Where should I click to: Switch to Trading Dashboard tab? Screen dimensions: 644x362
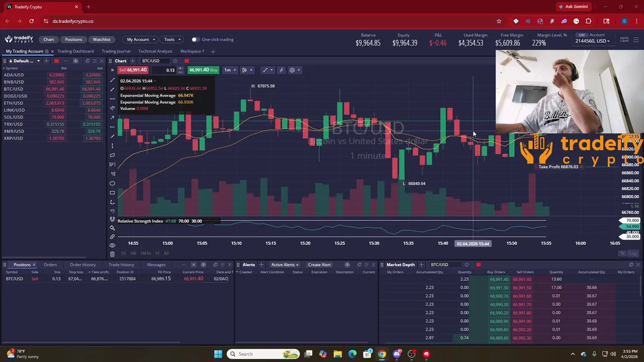pos(75,51)
